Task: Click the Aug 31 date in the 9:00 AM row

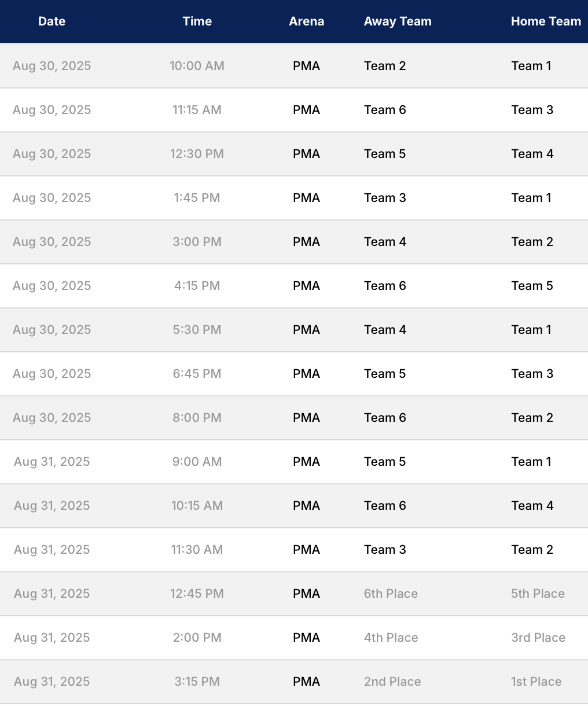Action: coord(52,462)
